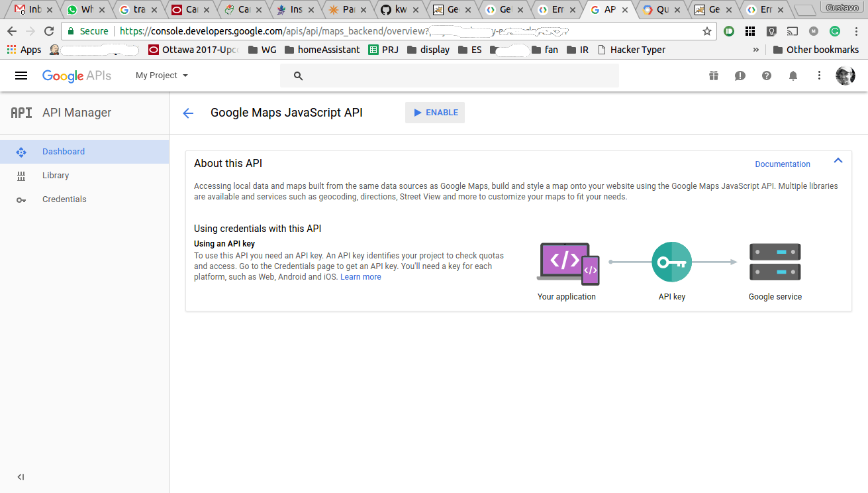Click the Cast extension icon
Image resolution: width=868 pixels, height=493 pixels.
(x=793, y=31)
